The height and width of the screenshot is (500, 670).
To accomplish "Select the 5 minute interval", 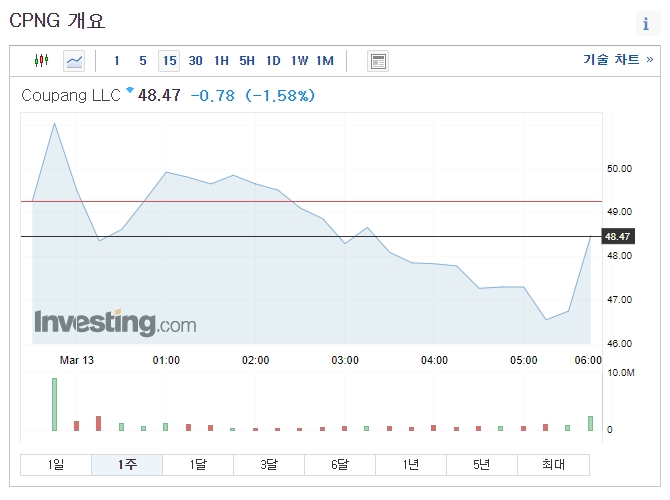I will coord(143,61).
